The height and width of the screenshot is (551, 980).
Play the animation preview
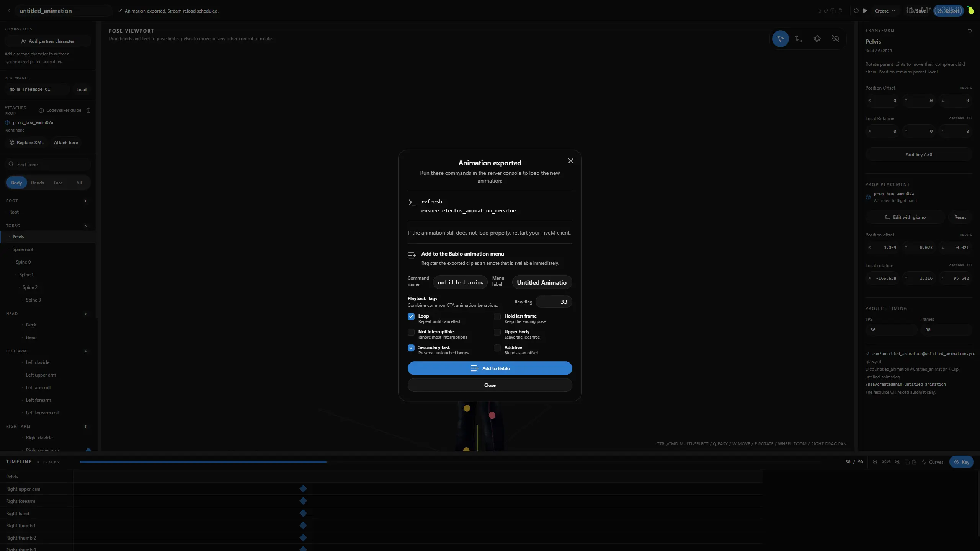click(865, 11)
